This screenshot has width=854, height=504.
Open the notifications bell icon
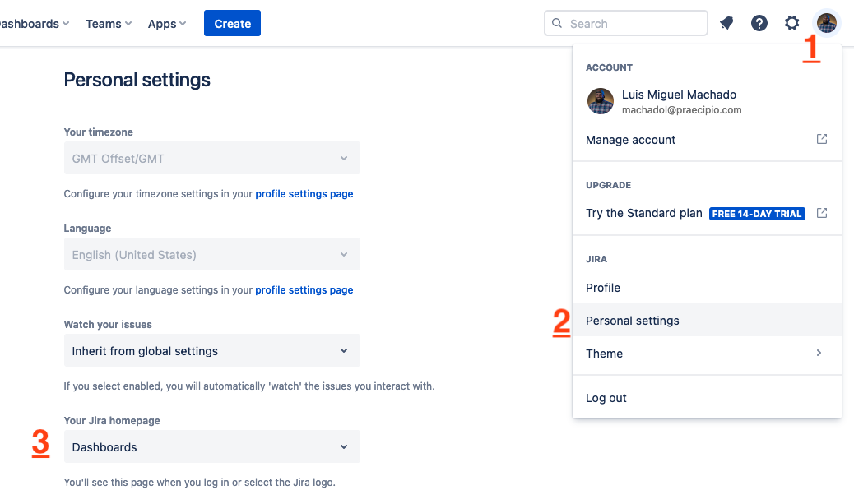[726, 23]
